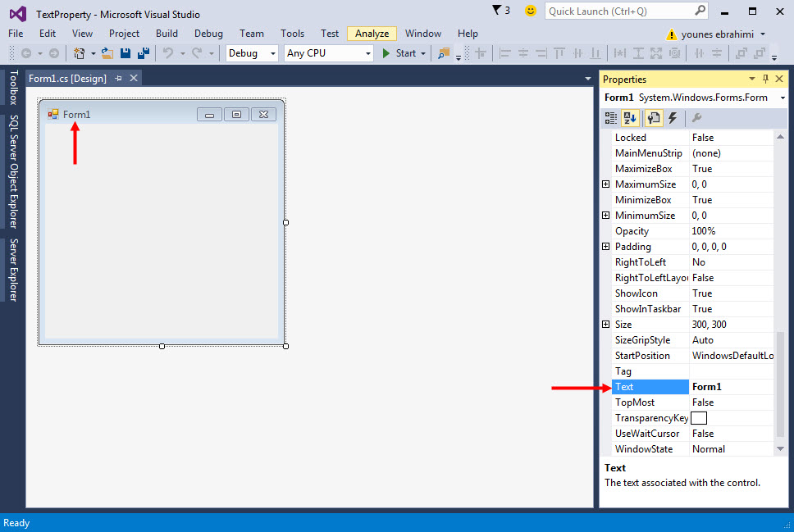Expand the Padding property
The height and width of the screenshot is (532, 794).
coord(606,246)
